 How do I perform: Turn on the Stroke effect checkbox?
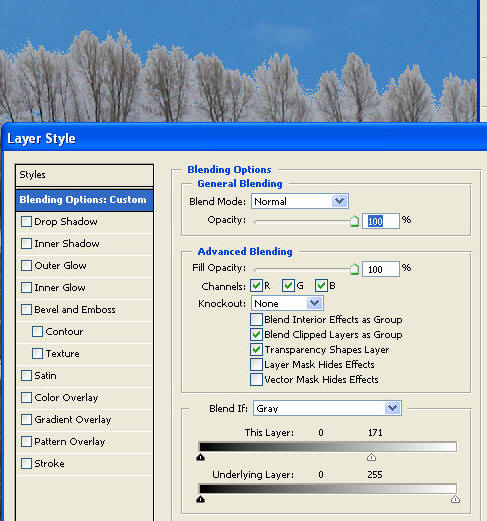[x=26, y=464]
